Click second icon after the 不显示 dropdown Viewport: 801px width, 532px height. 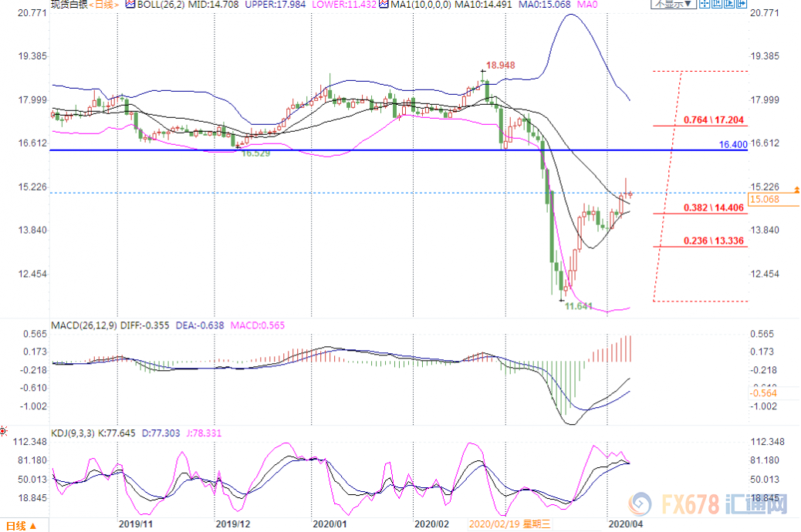click(x=718, y=4)
